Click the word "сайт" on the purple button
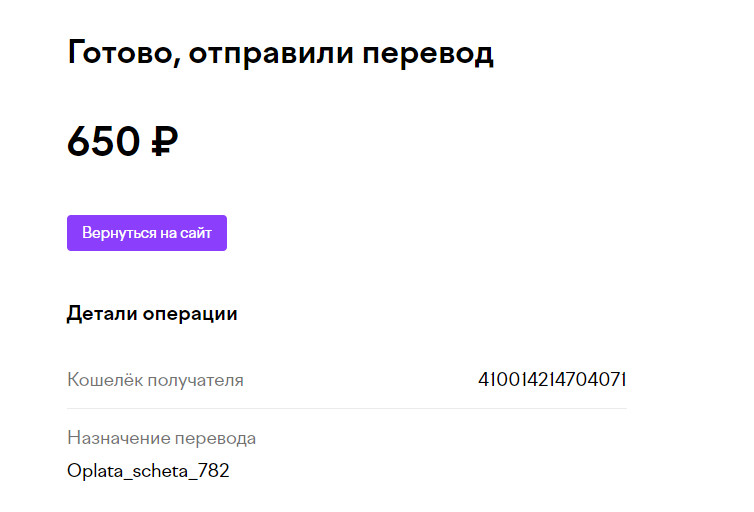The height and width of the screenshot is (512, 754). tap(196, 233)
